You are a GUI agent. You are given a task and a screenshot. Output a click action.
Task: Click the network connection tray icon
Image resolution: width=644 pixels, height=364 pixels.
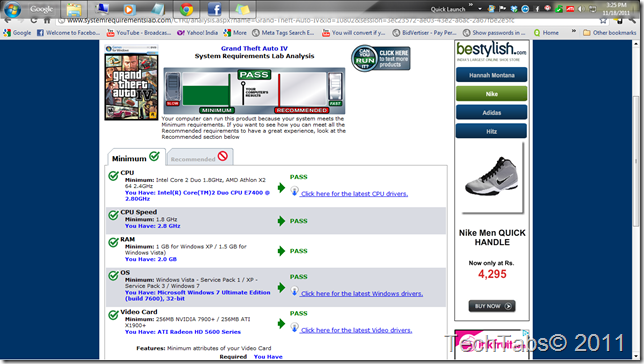click(x=592, y=9)
